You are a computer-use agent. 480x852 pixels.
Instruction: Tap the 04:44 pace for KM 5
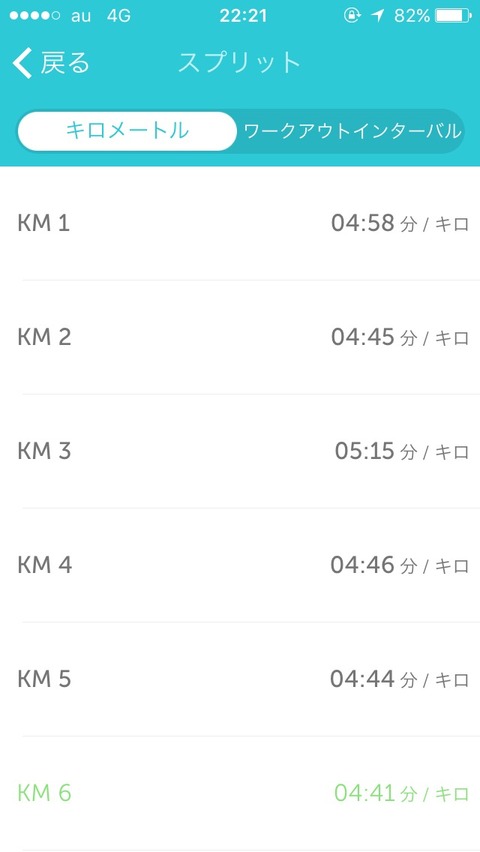point(362,679)
